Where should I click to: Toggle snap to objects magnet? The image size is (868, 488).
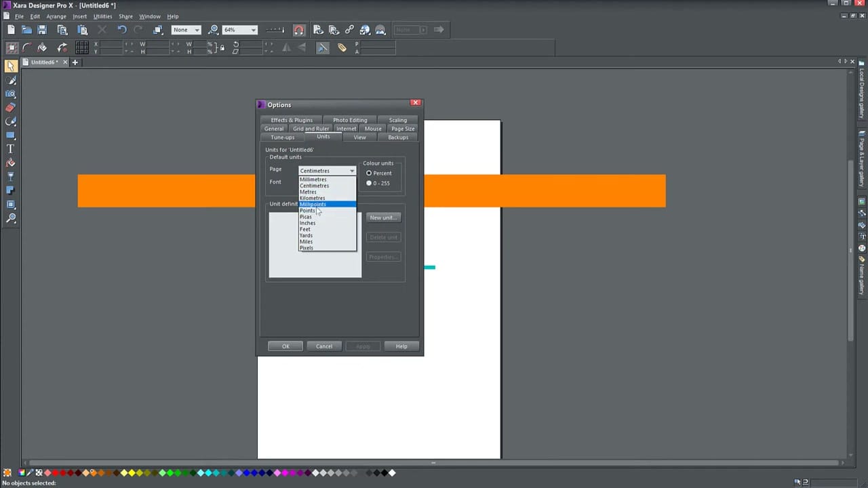coord(298,29)
